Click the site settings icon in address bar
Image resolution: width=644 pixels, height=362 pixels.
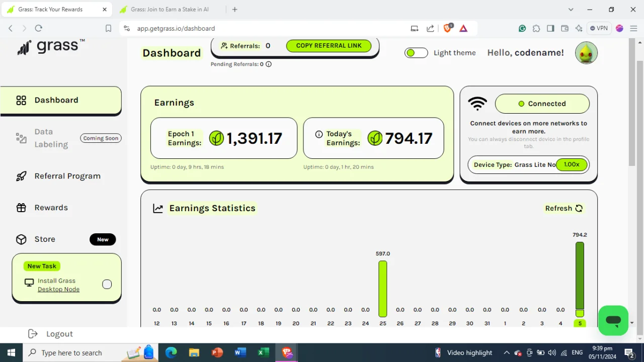click(126, 29)
